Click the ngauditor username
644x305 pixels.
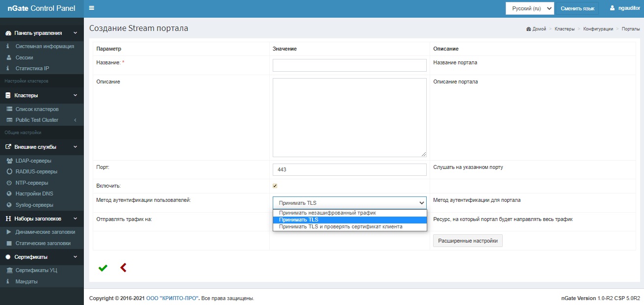pyautogui.click(x=629, y=8)
